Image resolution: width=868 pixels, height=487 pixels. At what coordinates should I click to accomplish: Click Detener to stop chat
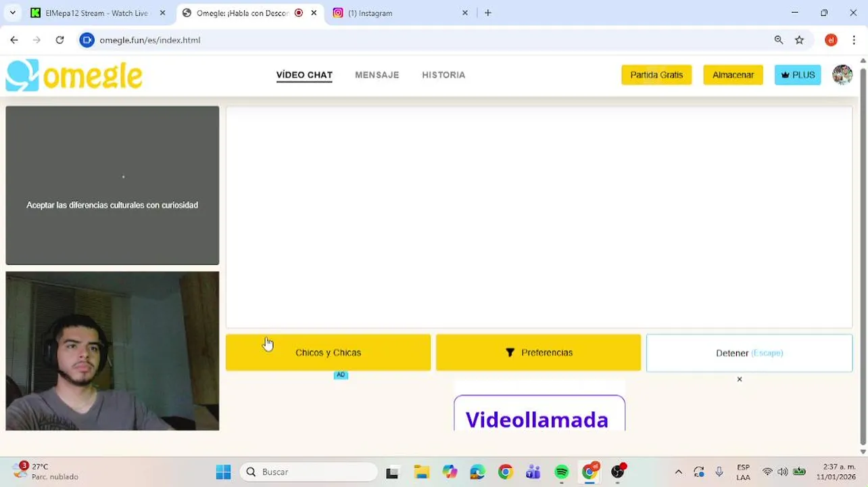point(749,353)
